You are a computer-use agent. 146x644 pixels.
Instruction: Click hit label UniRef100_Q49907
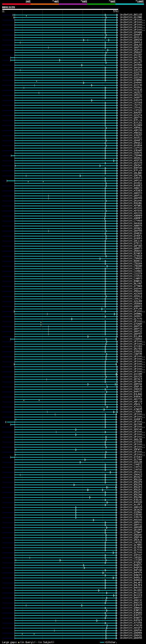coord(131,316)
